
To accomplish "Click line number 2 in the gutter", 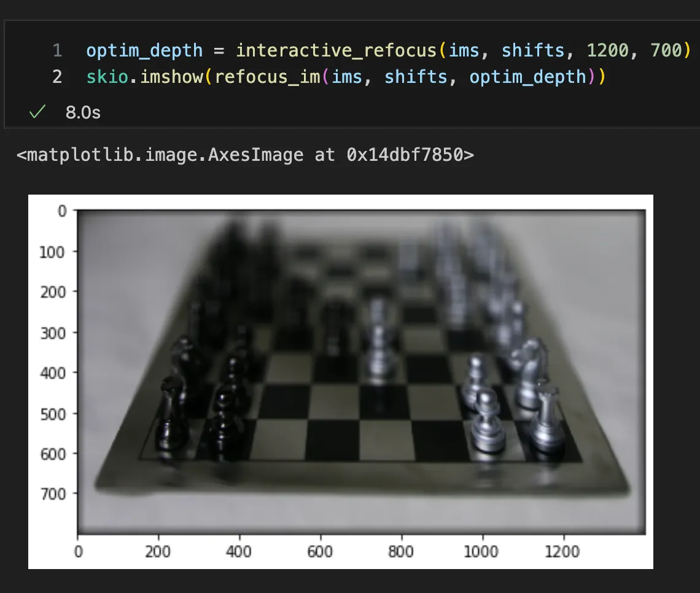I will click(x=57, y=77).
